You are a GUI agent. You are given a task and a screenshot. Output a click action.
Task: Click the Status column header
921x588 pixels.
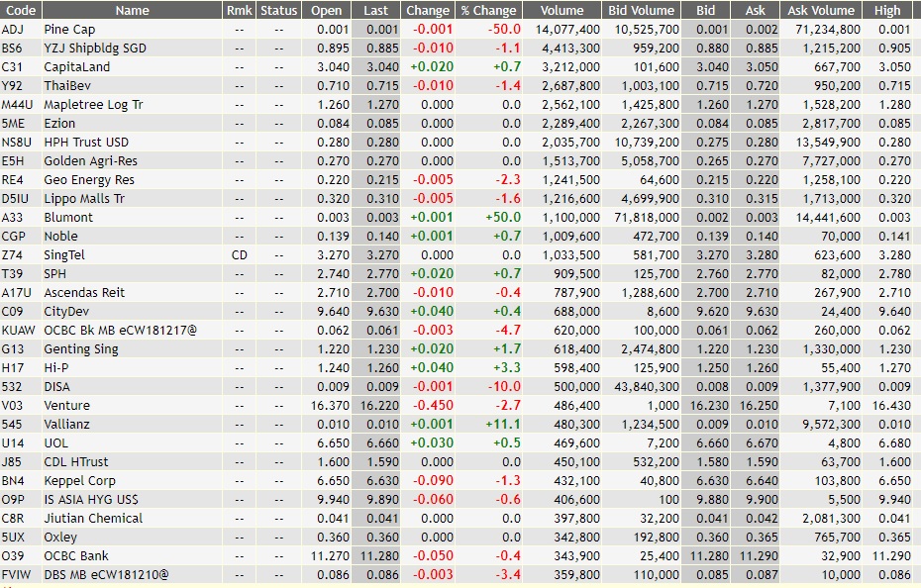(279, 10)
